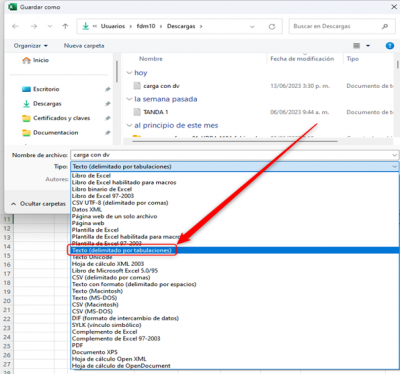Select 'CSV UTF-8 (delimitado por comas)' type
This screenshot has width=400, height=374.
tap(120, 203)
